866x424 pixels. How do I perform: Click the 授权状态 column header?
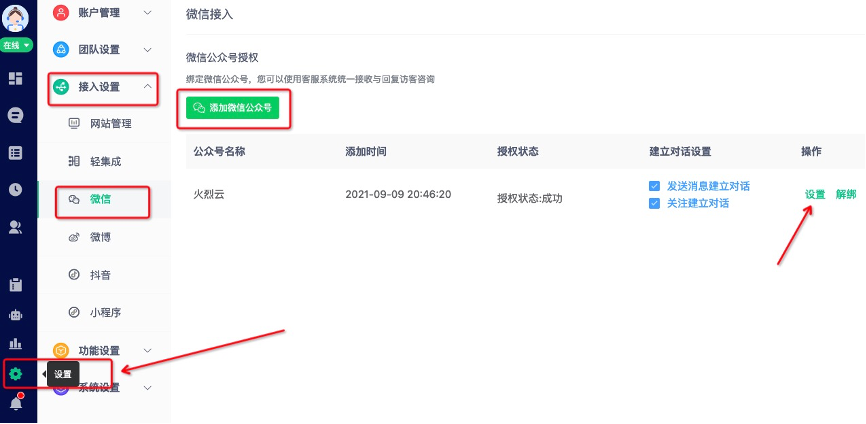tap(518, 151)
